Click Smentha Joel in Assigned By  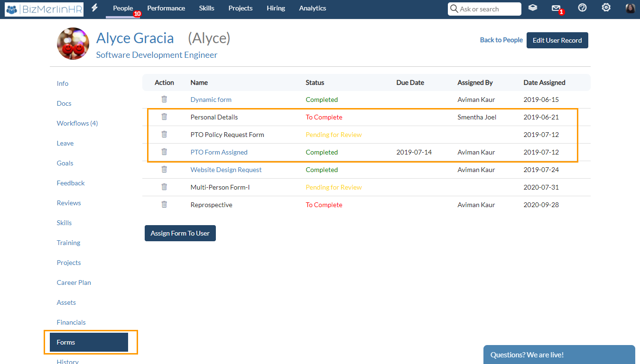pyautogui.click(x=477, y=117)
